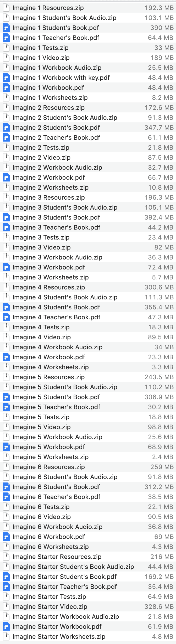Select Imagine 2 Resources.zip file name
The height and width of the screenshot is (644, 176).
coord(49,108)
